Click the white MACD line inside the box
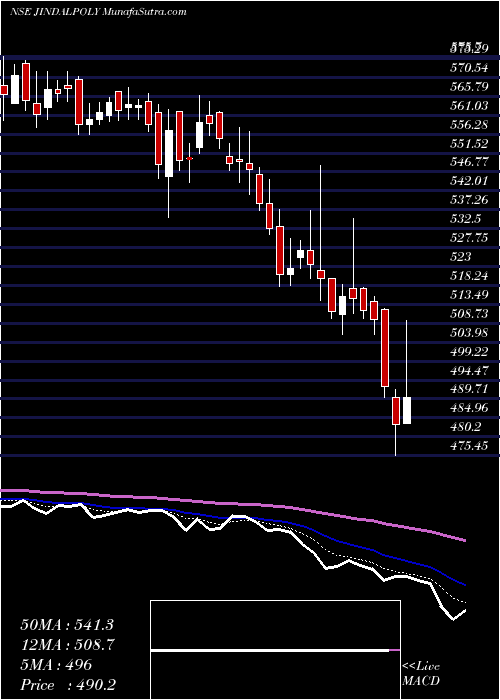This screenshot has width=500, height=700. pos(270,650)
